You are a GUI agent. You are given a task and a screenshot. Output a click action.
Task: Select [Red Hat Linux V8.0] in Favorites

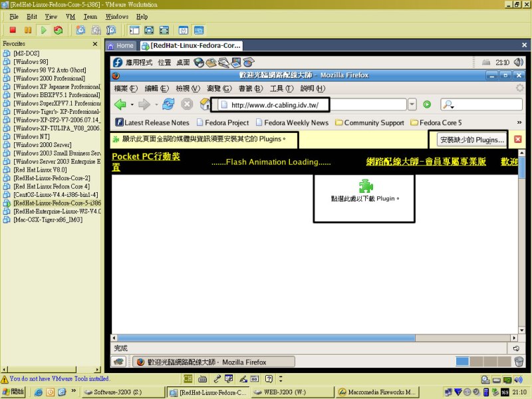(40, 170)
